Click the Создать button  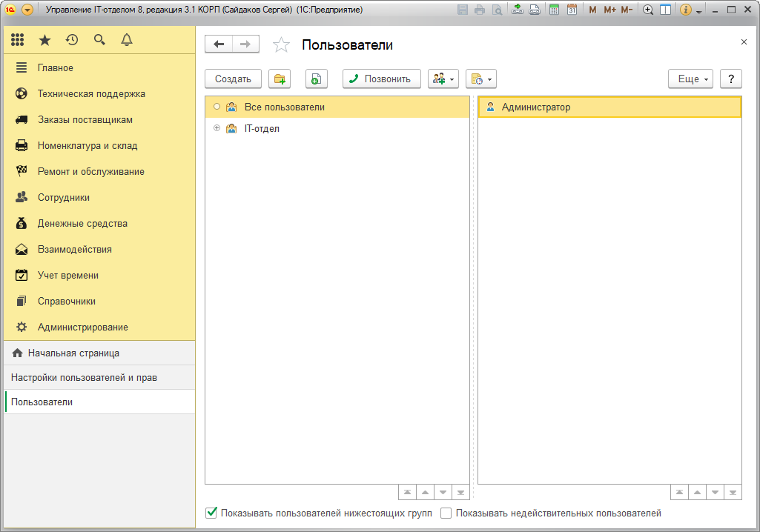[x=233, y=79]
